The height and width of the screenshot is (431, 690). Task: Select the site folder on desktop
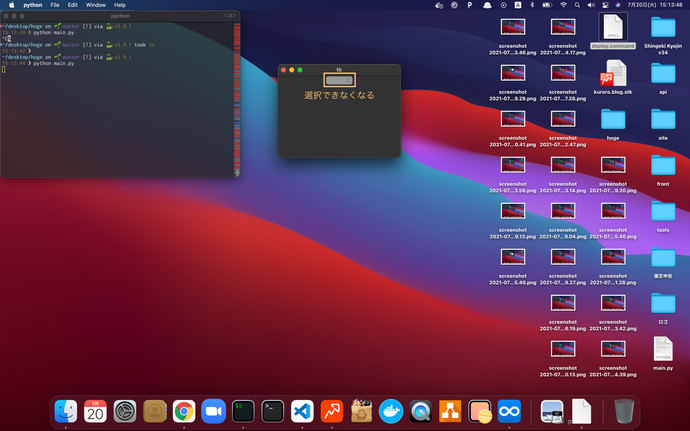coord(663,124)
